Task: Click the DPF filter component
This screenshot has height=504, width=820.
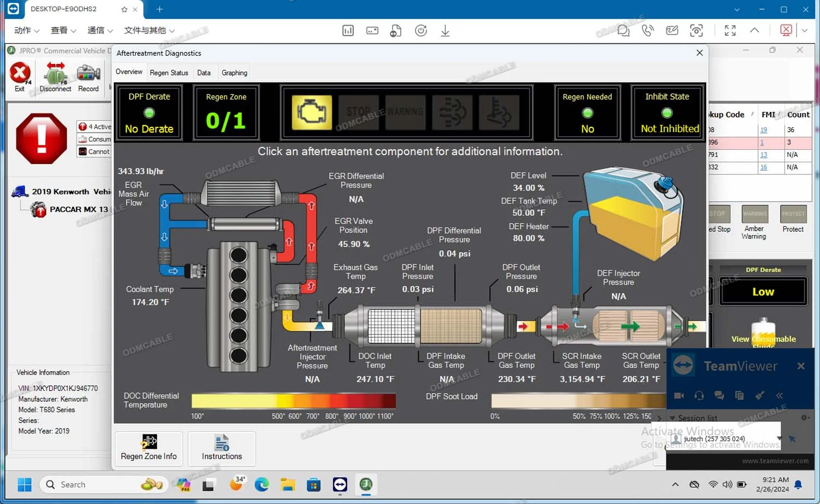Action: tap(451, 326)
